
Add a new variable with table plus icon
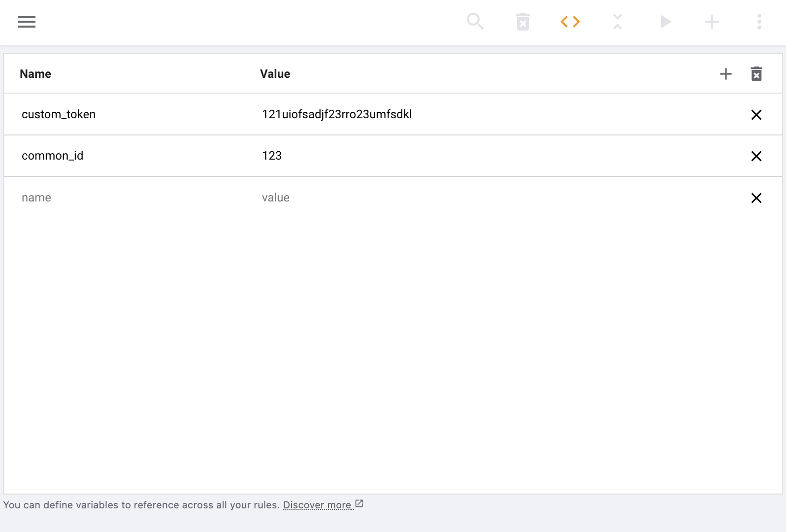click(x=725, y=74)
